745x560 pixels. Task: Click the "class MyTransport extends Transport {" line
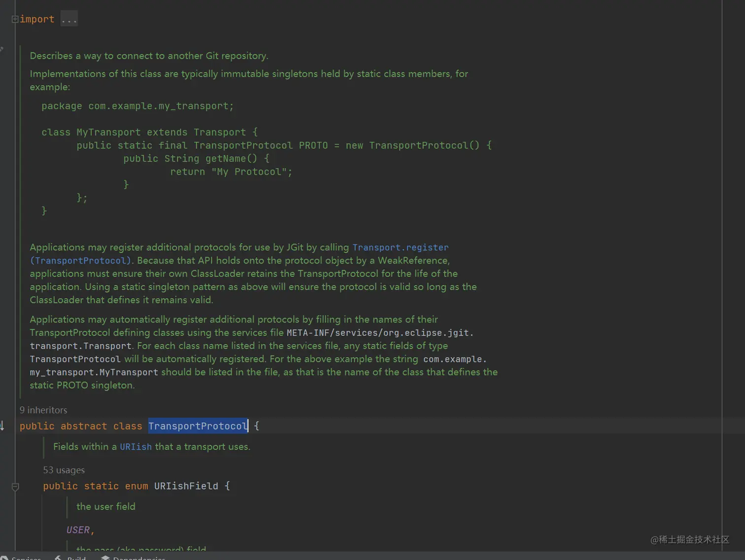coord(150,132)
